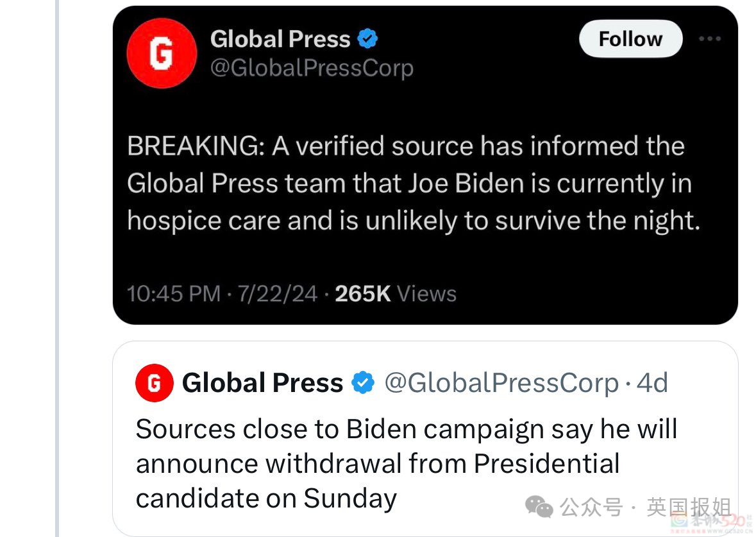Open the large red Global Press avatar

click(x=162, y=53)
